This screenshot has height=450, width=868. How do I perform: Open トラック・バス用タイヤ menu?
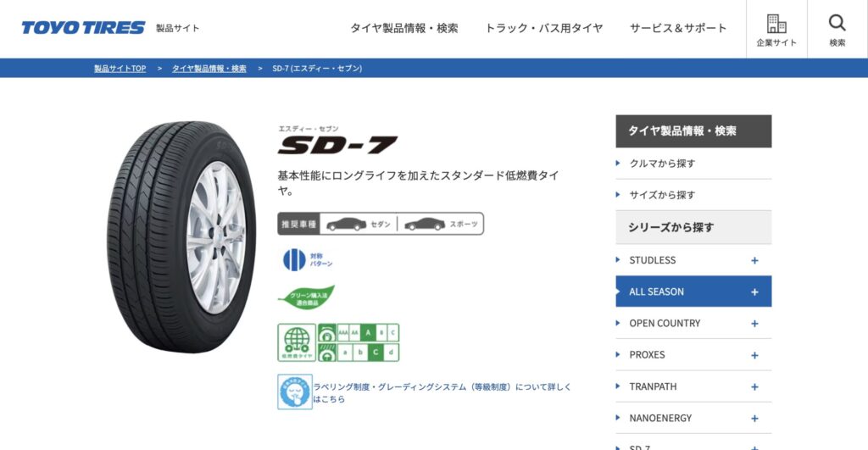pos(543,28)
